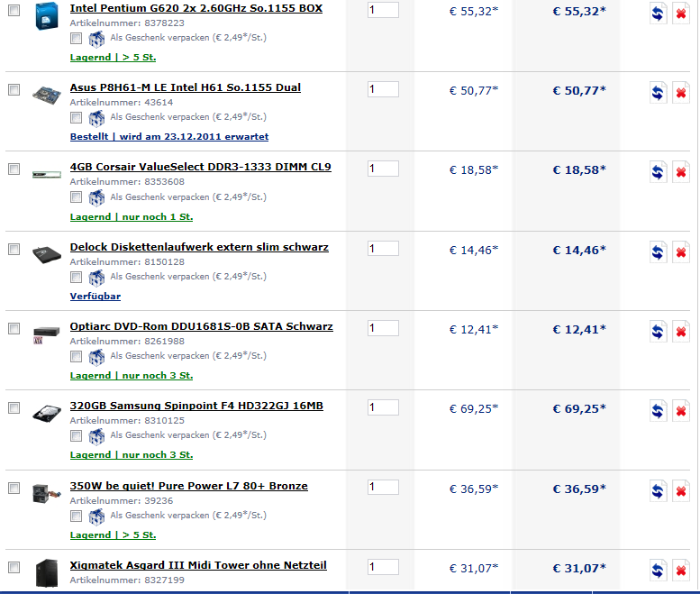The image size is (700, 594).
Task: Delete Optiarc DVD-Rom from cart
Action: 681,332
